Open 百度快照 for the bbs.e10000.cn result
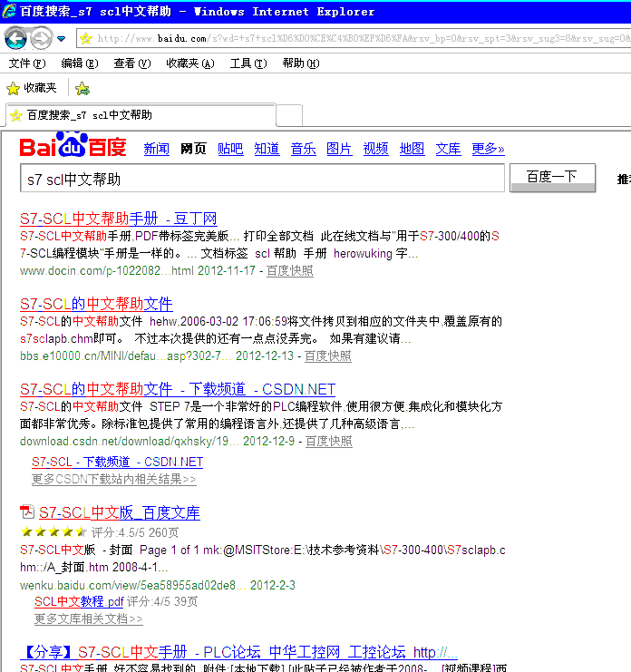Image resolution: width=631 pixels, height=672 pixels. pos(328,356)
